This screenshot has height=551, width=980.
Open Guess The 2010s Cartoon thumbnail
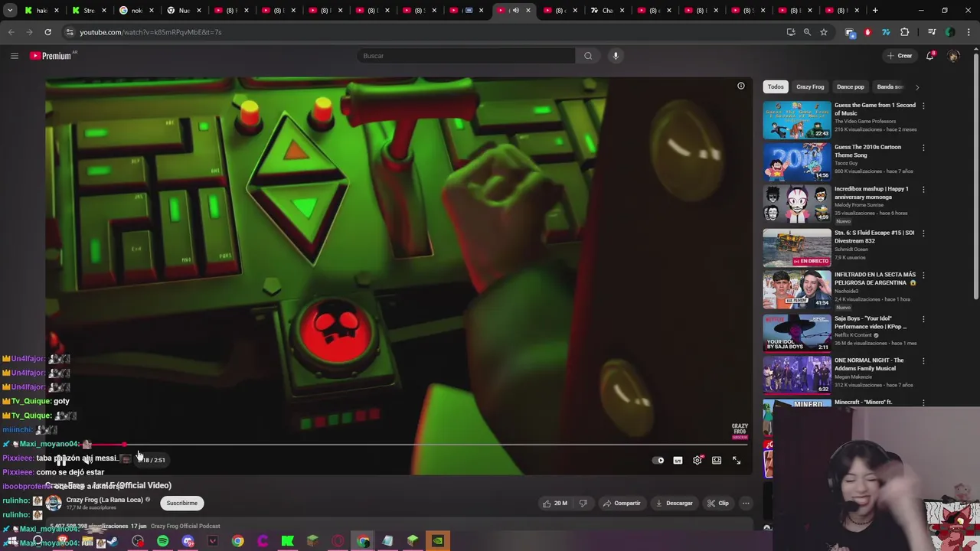797,162
